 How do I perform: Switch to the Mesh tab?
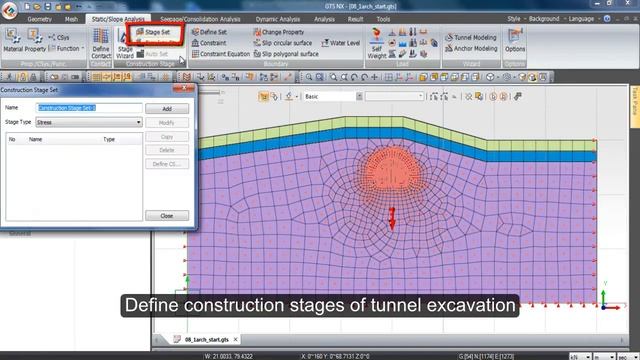(71, 19)
